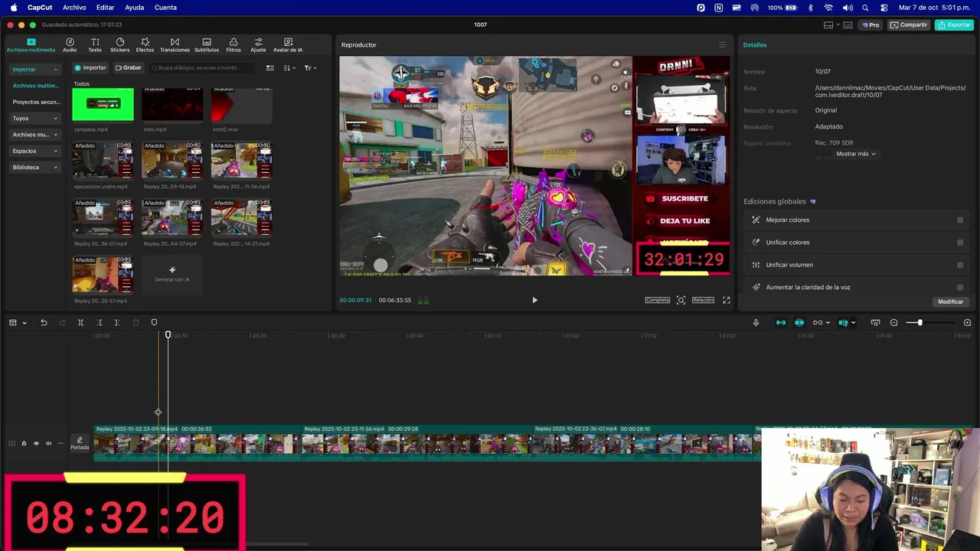
Task: Enable Mejorar colores checkbox
Action: pos(960,220)
